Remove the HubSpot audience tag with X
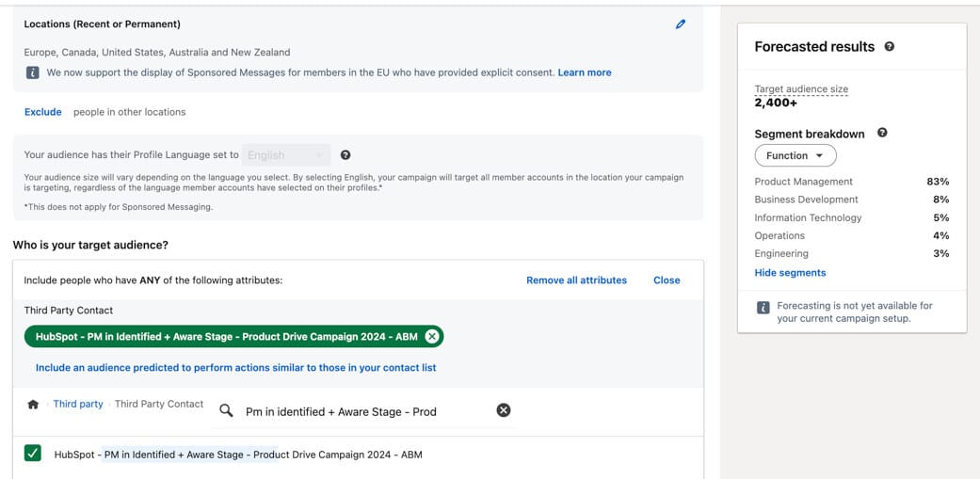 pos(432,337)
